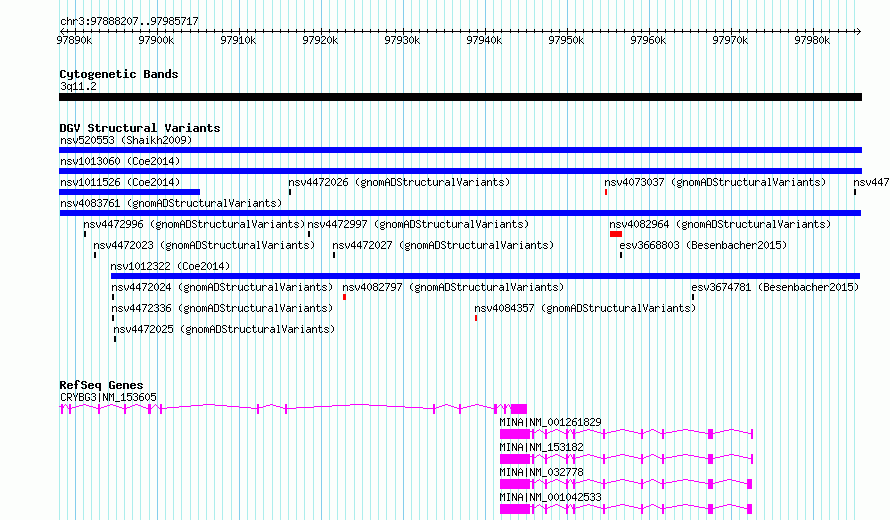Screen dimensions: 890x520
Task: Click the nsv4073037 gnomAD variant label
Action: (715, 182)
